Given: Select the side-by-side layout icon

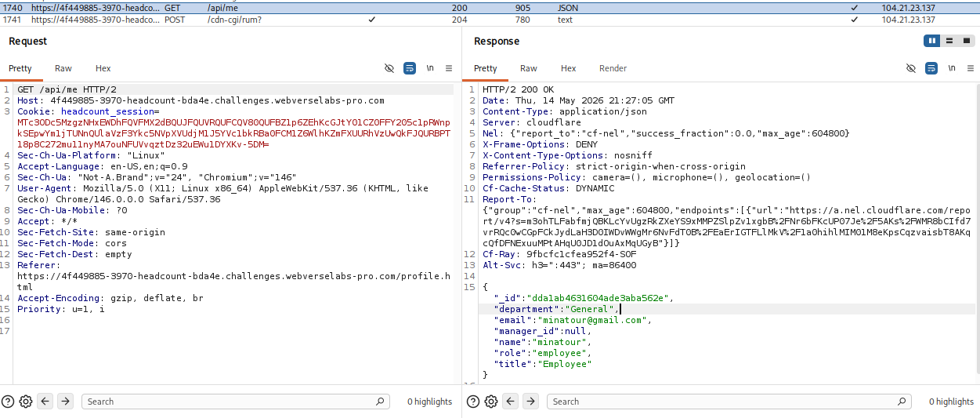Looking at the screenshot, I should (x=932, y=41).
